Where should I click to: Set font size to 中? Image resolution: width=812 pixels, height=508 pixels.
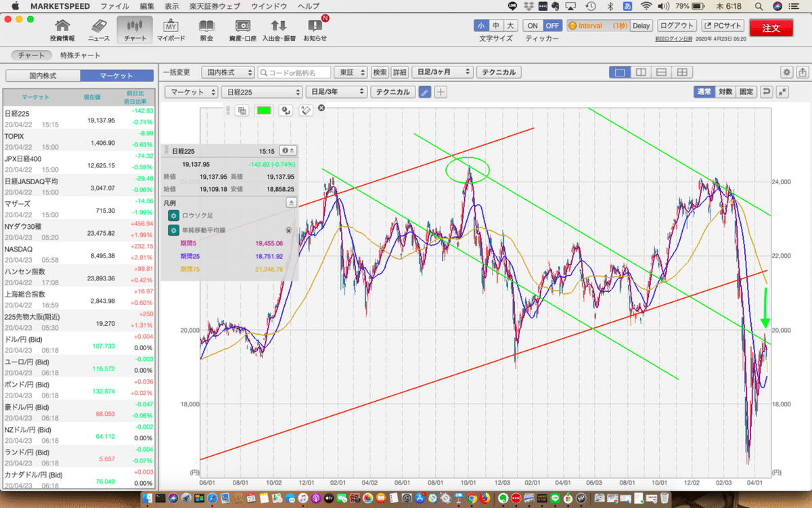496,26
